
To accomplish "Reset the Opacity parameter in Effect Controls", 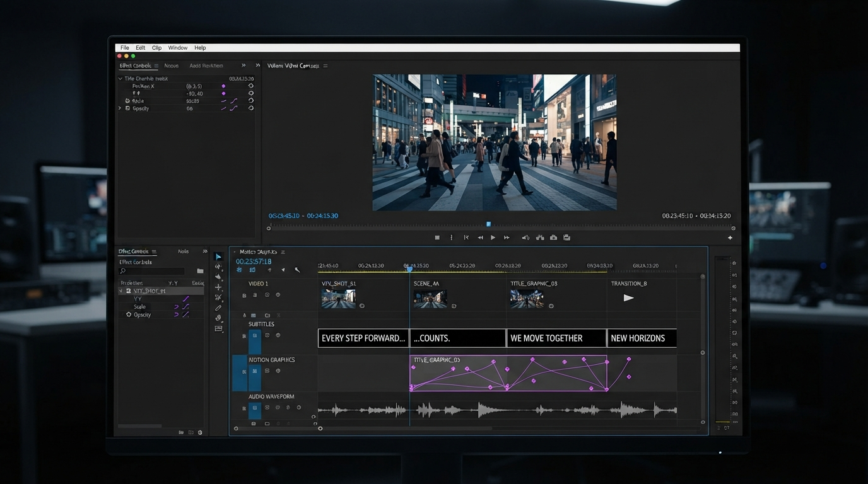I will [250, 108].
